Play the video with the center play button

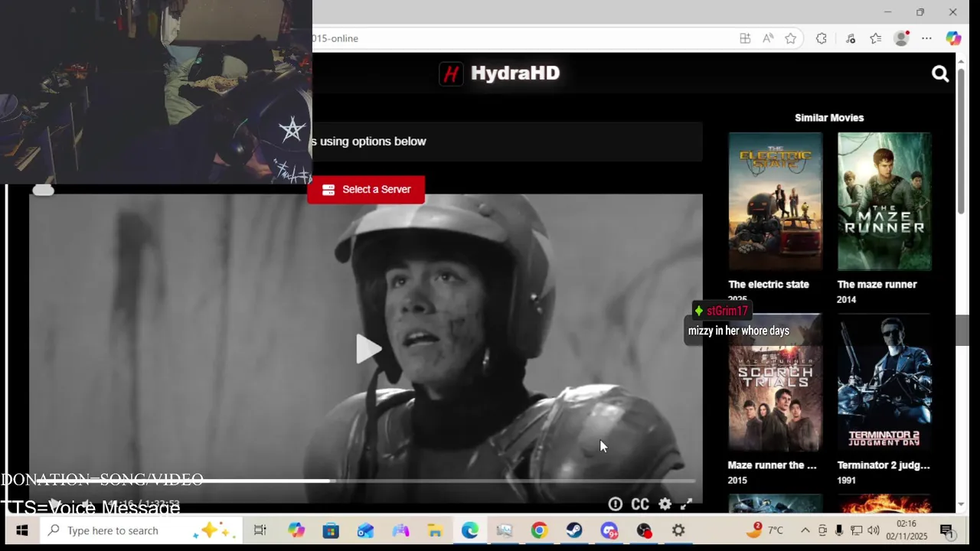(367, 348)
